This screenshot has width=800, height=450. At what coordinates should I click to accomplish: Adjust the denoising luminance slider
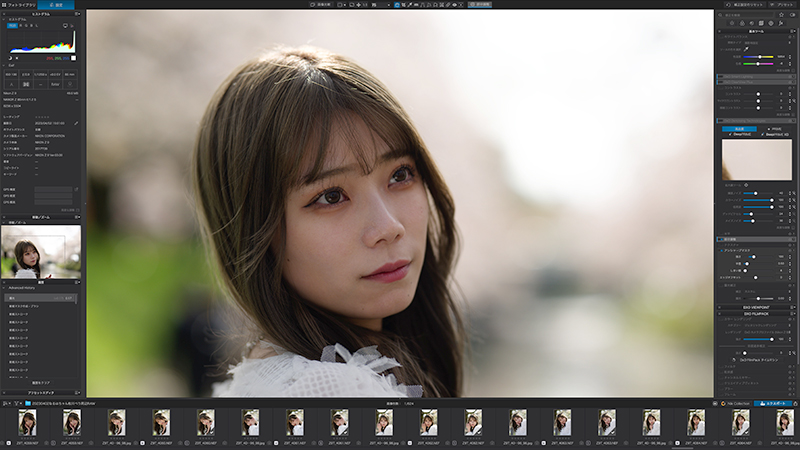758,193
